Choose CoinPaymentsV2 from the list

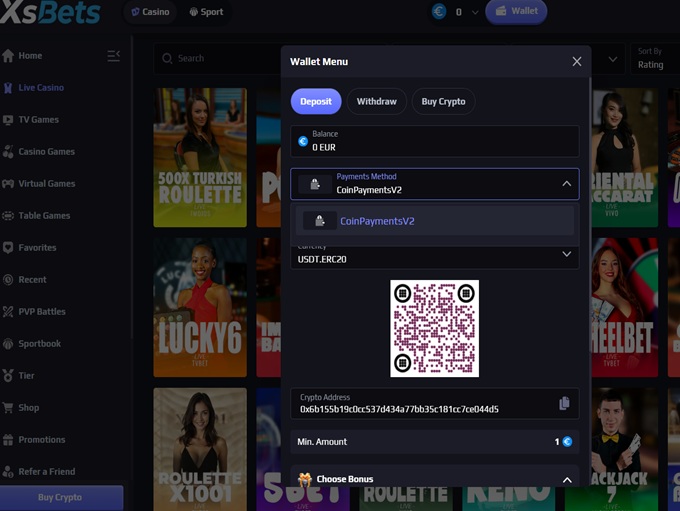[376, 221]
